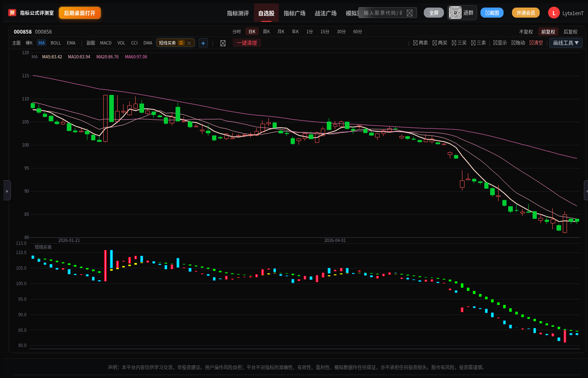Remove the 短线买卖 indicator via its X
Viewport: 588px width, 378px height.
tap(189, 43)
